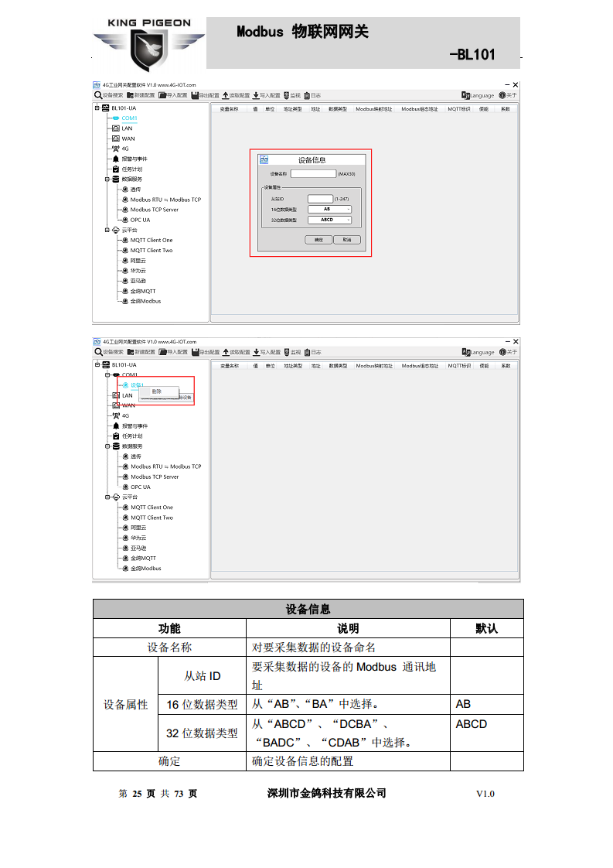Click 日志 log icon in dialog screenshot toolbar
The height and width of the screenshot is (868, 613).
point(307,95)
